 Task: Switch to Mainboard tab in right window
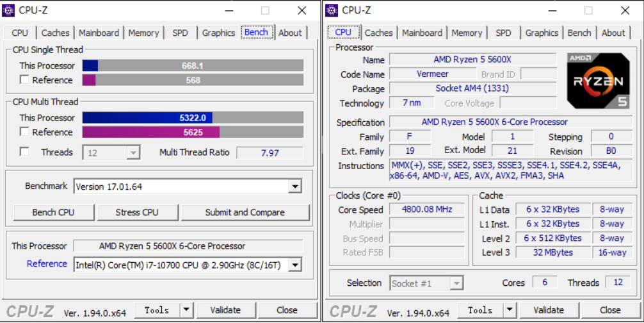[x=423, y=33]
